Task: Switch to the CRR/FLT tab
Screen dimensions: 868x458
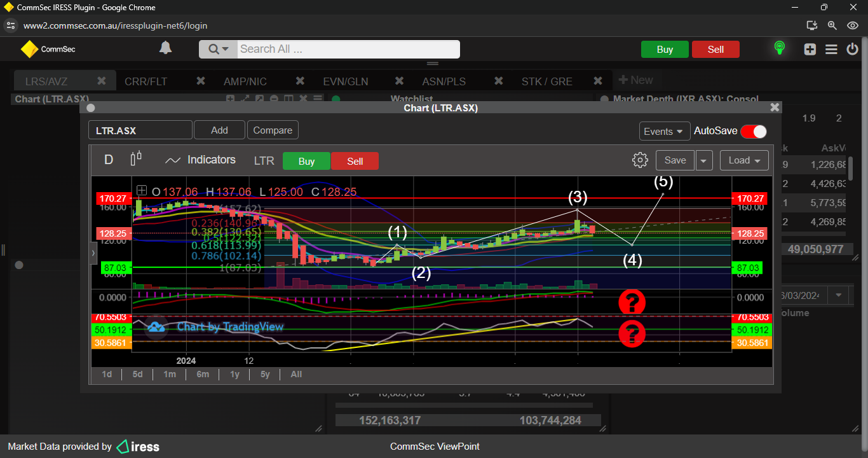Action: 146,81
